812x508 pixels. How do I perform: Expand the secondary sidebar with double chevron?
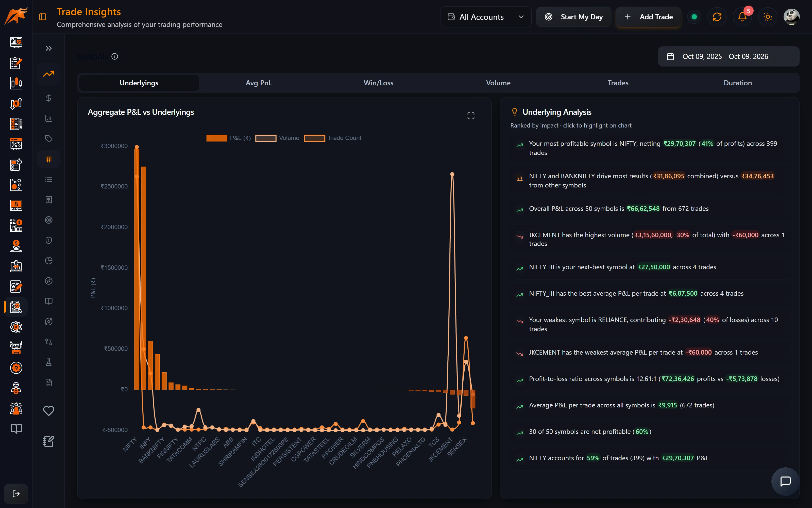(x=49, y=48)
